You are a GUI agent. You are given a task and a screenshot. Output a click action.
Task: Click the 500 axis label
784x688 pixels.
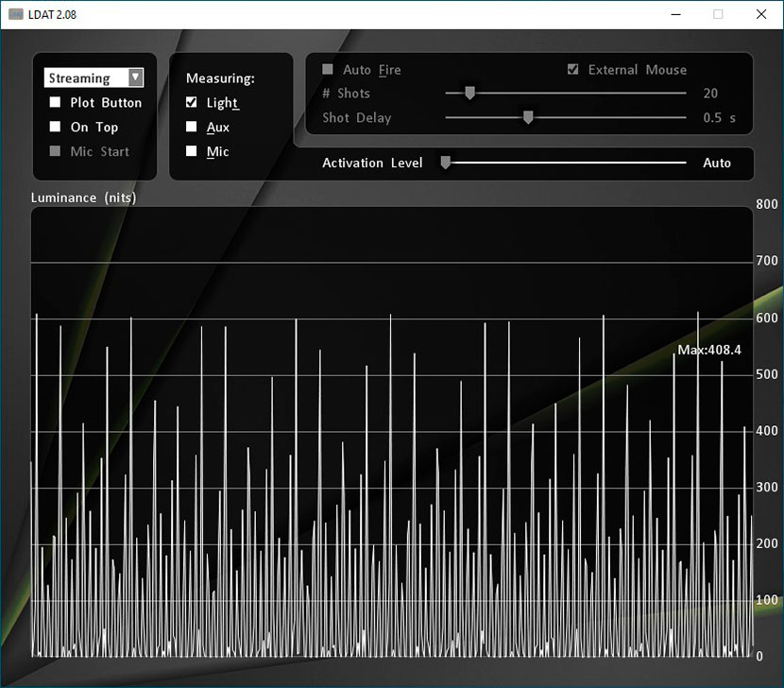[767, 374]
